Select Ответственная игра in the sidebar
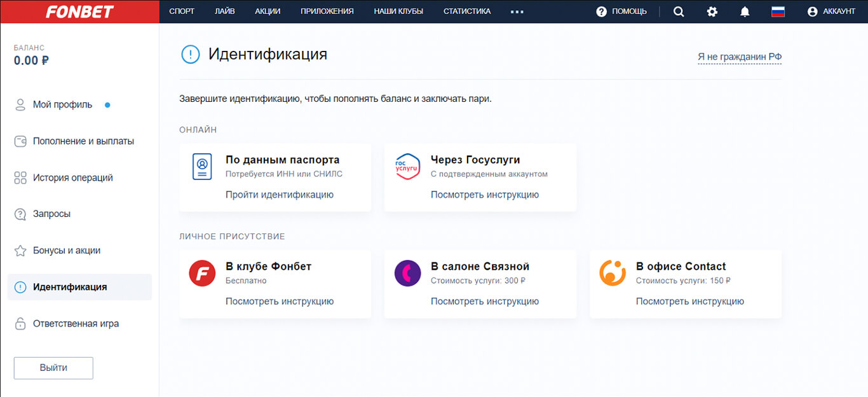 click(x=76, y=323)
